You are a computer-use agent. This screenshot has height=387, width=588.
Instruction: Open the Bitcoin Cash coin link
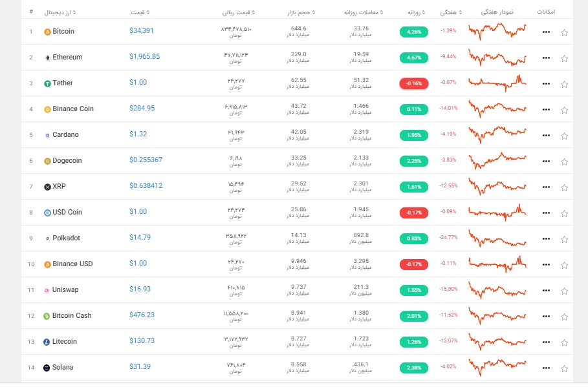[x=72, y=315]
